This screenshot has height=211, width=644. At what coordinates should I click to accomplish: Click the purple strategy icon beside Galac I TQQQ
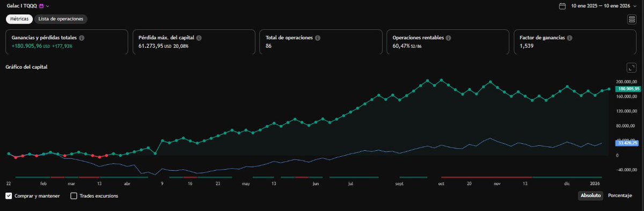(42, 6)
